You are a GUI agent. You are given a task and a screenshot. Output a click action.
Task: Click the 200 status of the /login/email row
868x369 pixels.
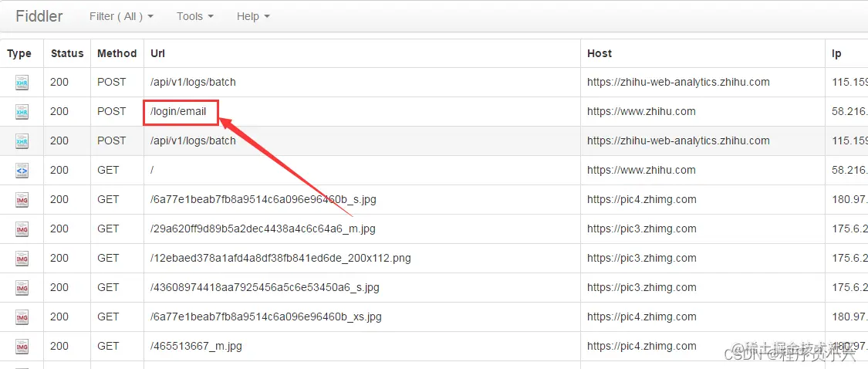(x=59, y=111)
